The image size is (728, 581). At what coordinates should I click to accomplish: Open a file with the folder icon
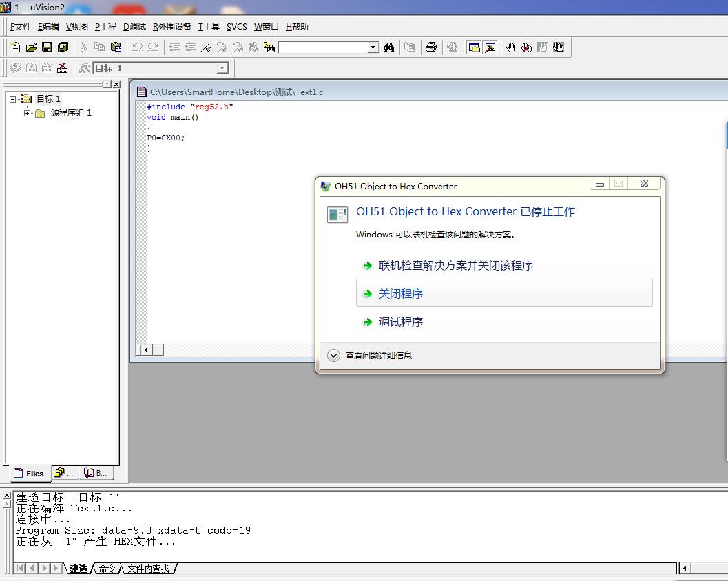31,47
